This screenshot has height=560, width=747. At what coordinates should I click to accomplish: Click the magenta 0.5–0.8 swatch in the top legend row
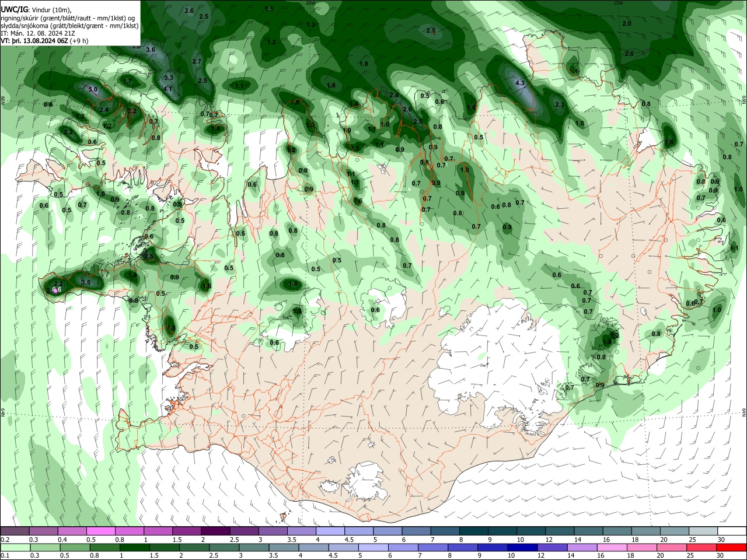100,531
